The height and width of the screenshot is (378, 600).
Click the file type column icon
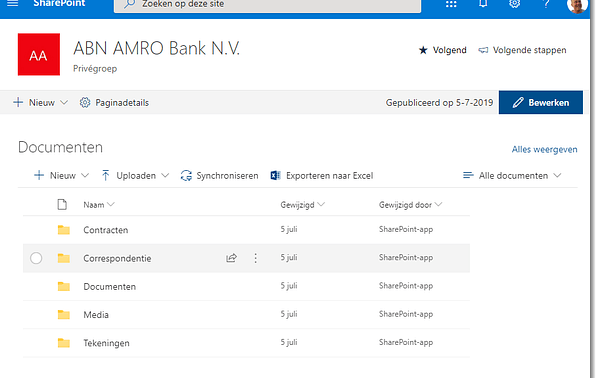tap(62, 205)
